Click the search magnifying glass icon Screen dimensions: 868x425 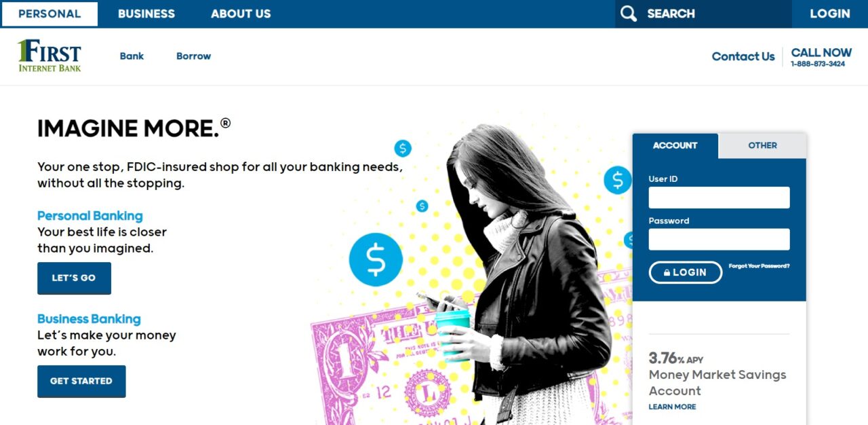(629, 14)
